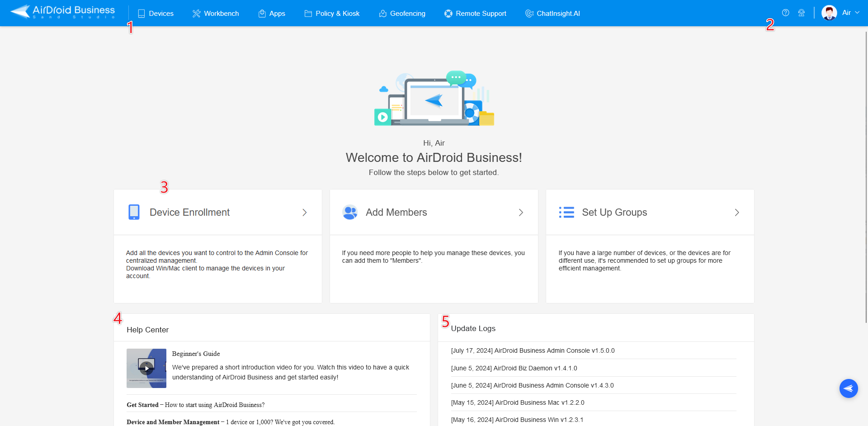Open the Remote Support menu
Screen dimensions: 868x426
tap(476, 14)
